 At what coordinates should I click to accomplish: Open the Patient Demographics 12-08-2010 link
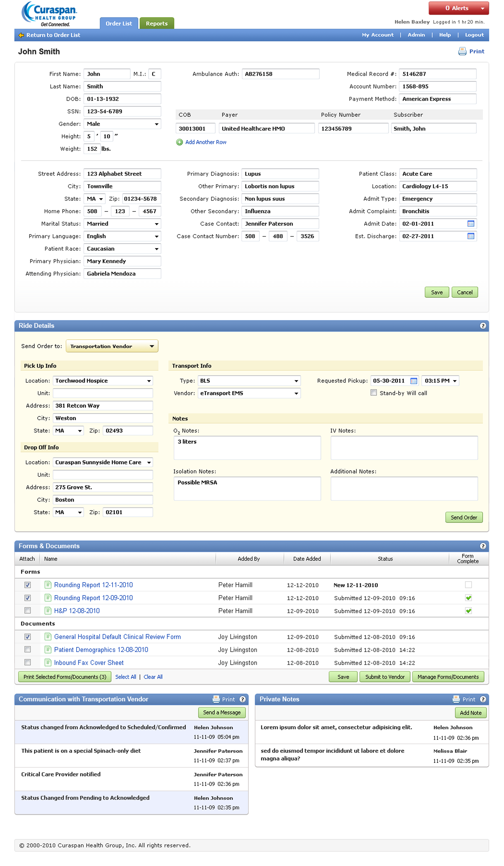[x=101, y=650]
